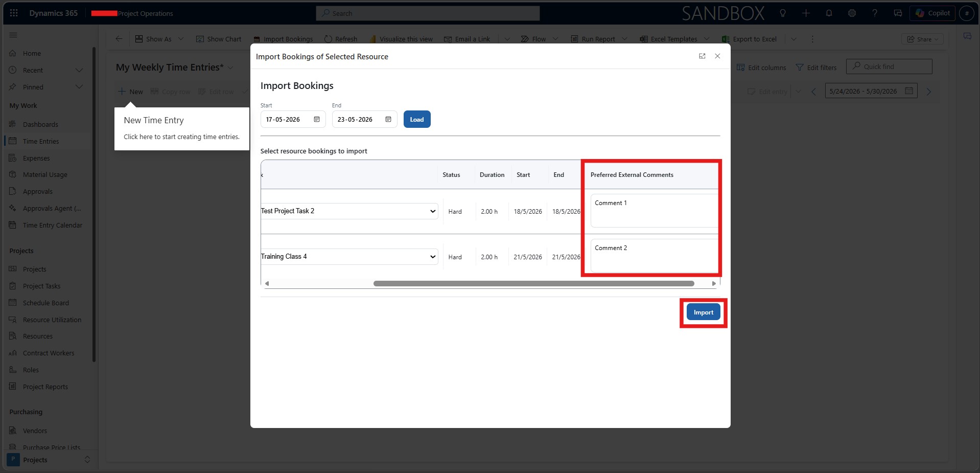Click Edit columns
980x473 pixels.
[x=761, y=67]
